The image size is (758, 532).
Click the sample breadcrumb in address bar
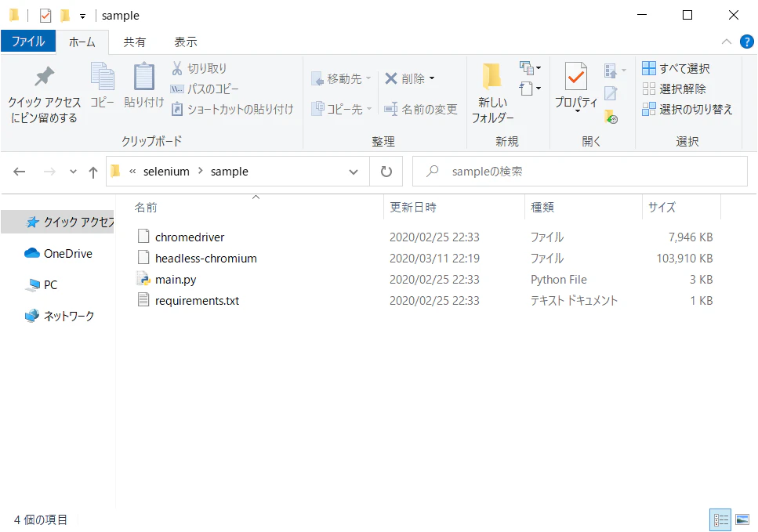click(x=229, y=172)
